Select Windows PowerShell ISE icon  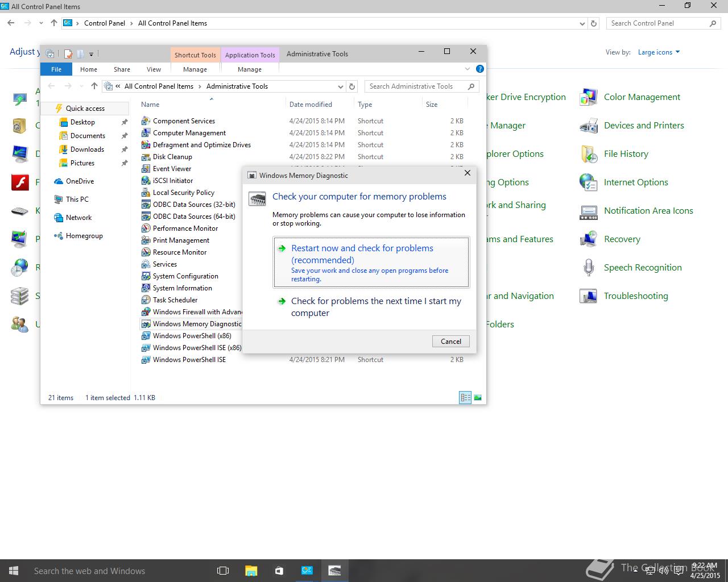click(146, 360)
